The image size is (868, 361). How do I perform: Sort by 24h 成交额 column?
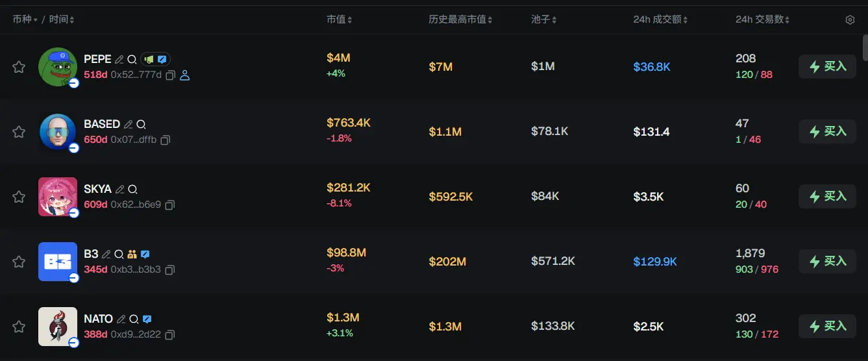tap(660, 19)
